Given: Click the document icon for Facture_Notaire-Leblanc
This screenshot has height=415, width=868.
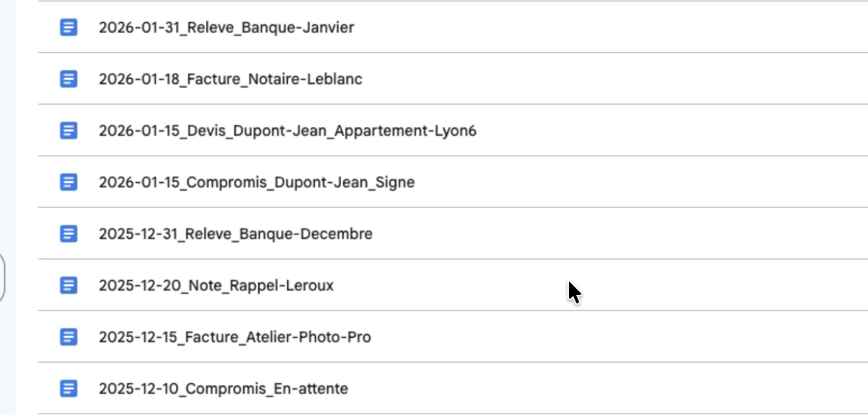Looking at the screenshot, I should [x=69, y=79].
